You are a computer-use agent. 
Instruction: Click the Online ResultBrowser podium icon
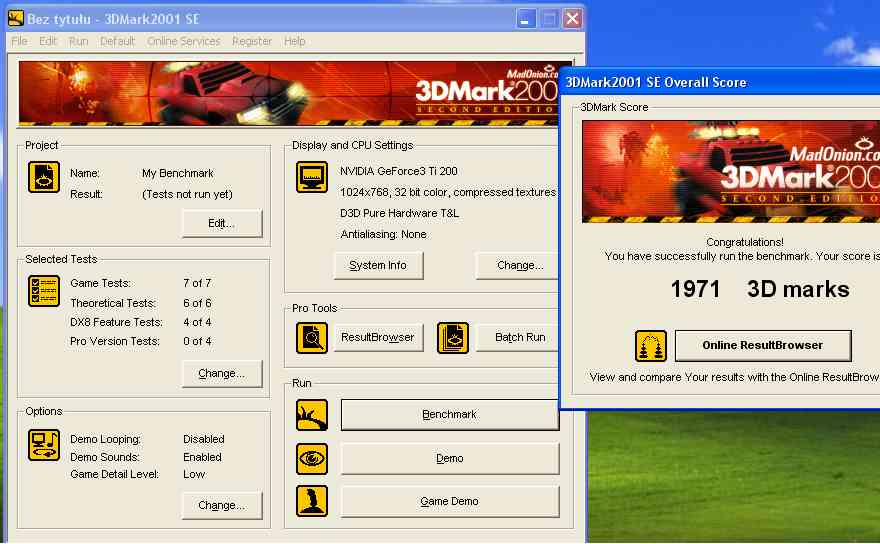click(x=651, y=346)
